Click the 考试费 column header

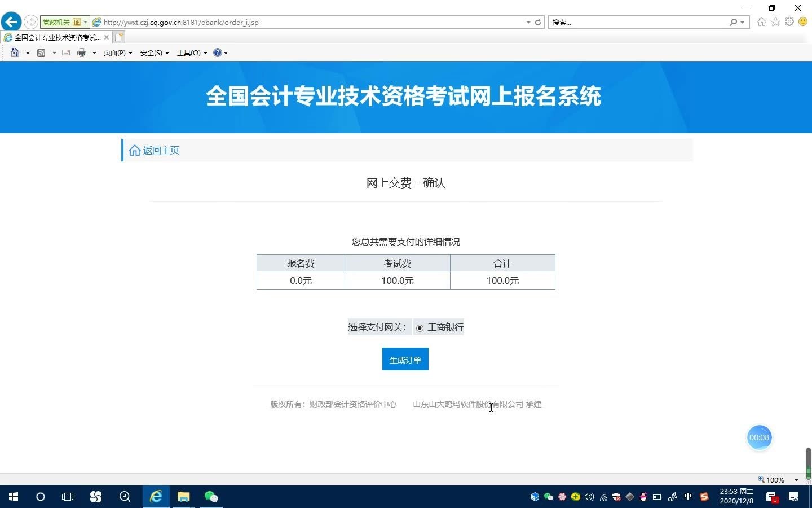coord(398,263)
